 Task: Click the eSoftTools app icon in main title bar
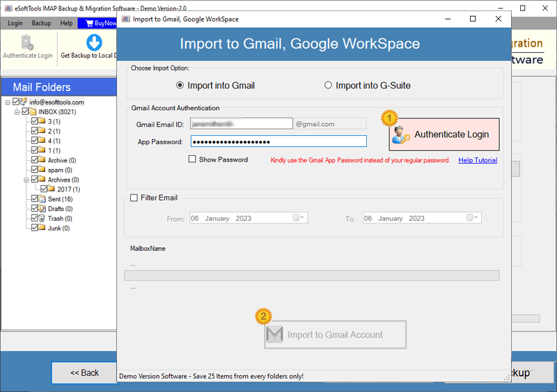(8, 8)
